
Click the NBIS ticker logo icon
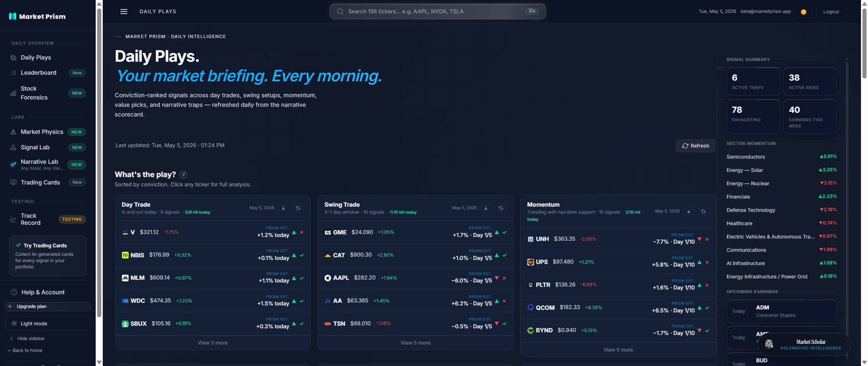pyautogui.click(x=125, y=255)
